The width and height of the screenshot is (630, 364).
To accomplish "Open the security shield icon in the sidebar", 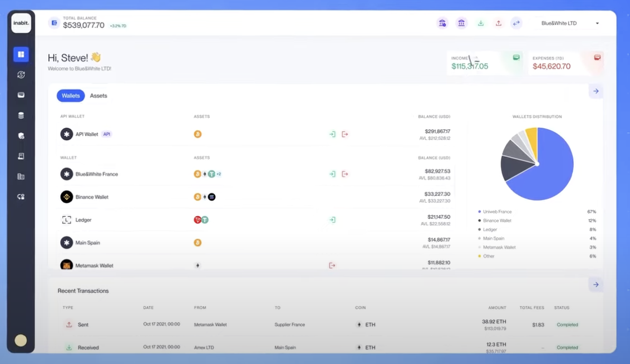I will (x=21, y=135).
